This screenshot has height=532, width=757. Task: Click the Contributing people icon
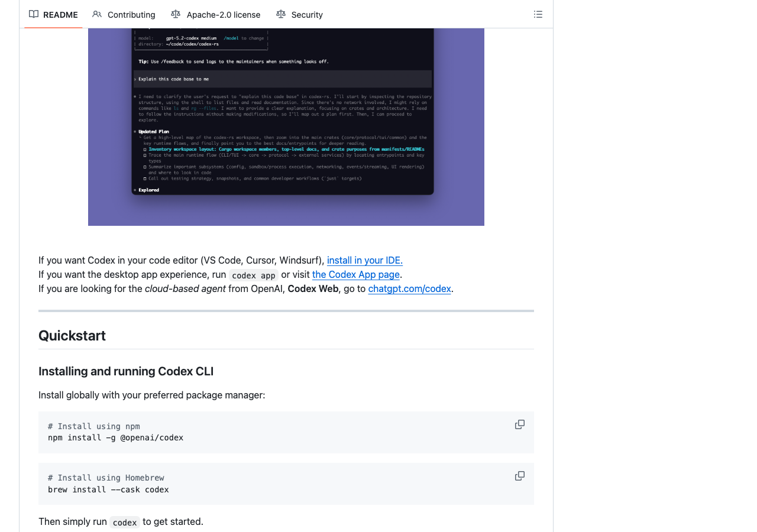click(96, 14)
